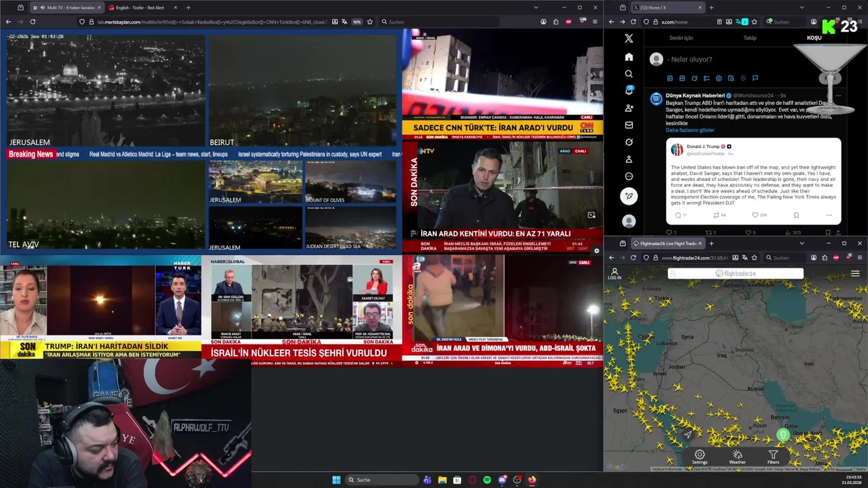Open File Explorer from taskbar
Screen dimensions: 868x488
point(442,480)
